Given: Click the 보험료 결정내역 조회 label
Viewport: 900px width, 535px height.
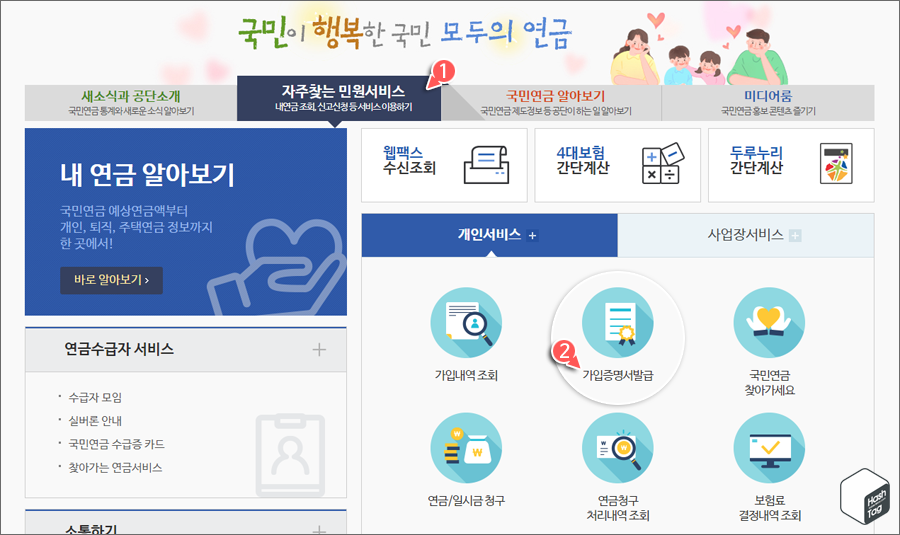Looking at the screenshot, I should (x=769, y=508).
